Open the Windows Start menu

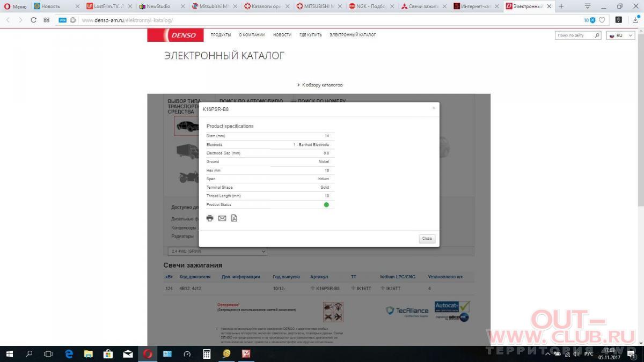point(10,354)
